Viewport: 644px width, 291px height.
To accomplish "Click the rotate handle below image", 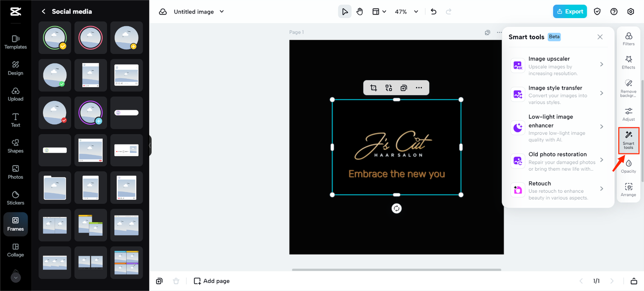I will pyautogui.click(x=396, y=208).
